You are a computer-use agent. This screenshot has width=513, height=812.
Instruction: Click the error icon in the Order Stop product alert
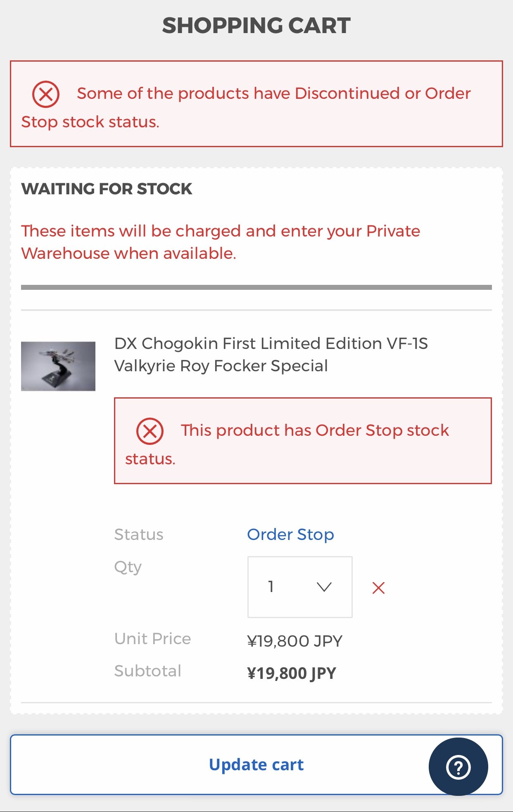click(x=150, y=431)
